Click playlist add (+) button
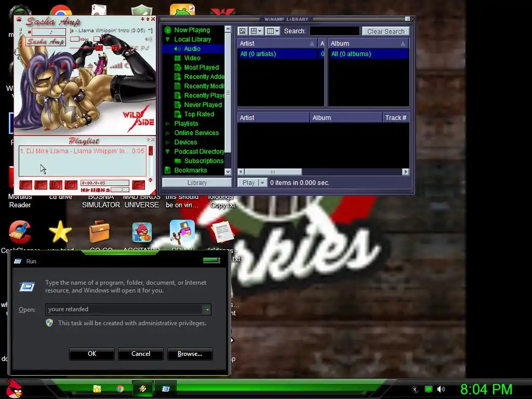Viewport: 532px width, 399px height. pyautogui.click(x=25, y=185)
